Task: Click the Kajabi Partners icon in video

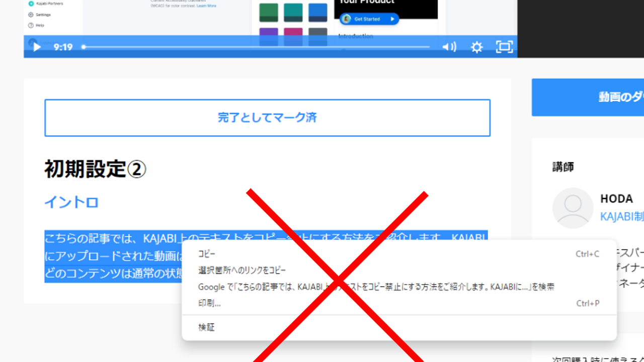Action: click(x=31, y=4)
